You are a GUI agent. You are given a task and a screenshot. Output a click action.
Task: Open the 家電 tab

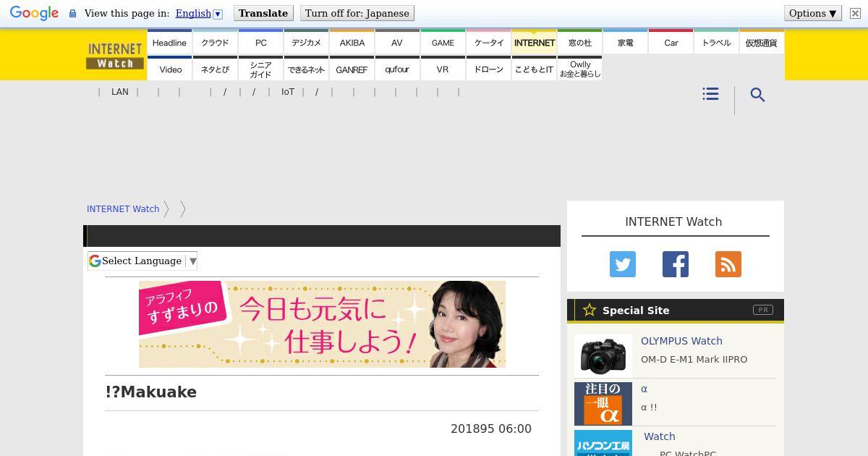point(625,42)
